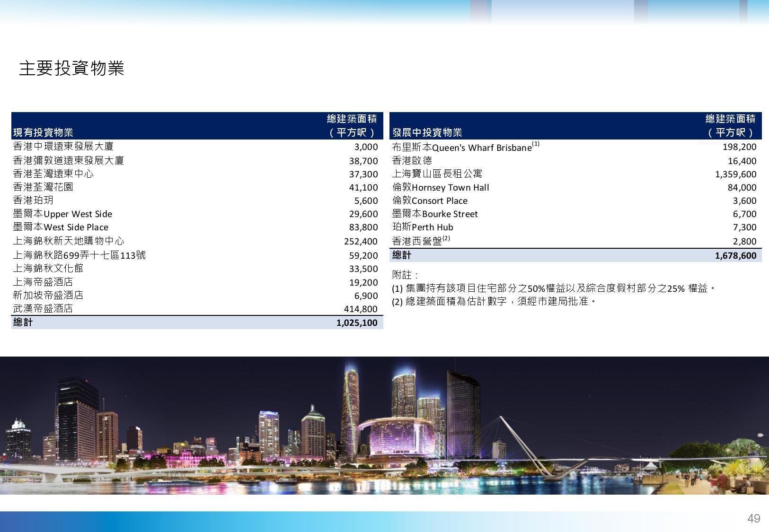The image size is (769, 532).
Task: Click the row 香港中環遠東發展大廈
Action: 197,147
